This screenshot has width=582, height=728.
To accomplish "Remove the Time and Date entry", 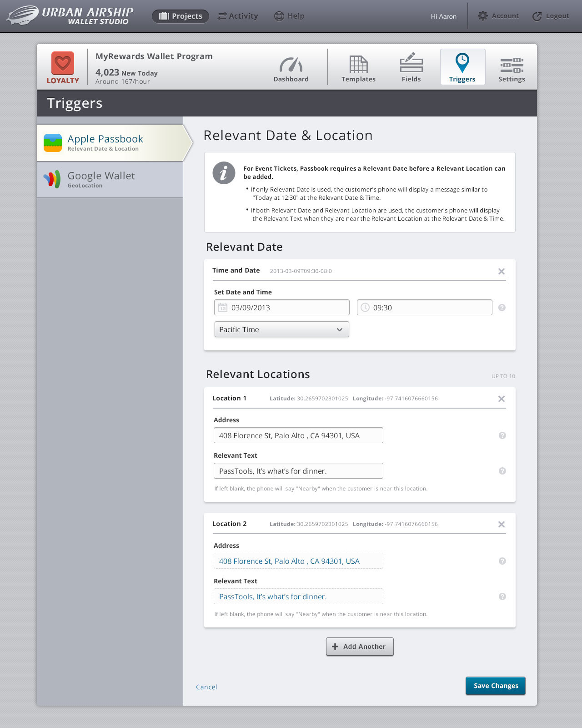I will [x=502, y=271].
